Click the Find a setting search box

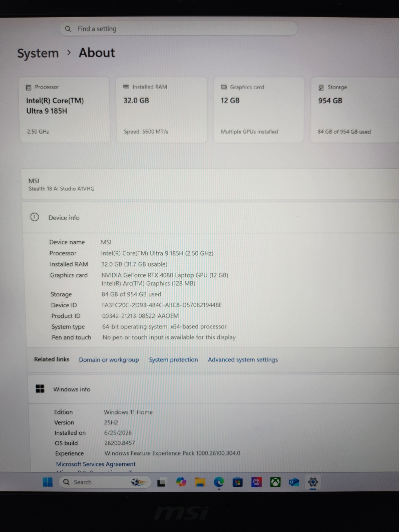coord(179,29)
